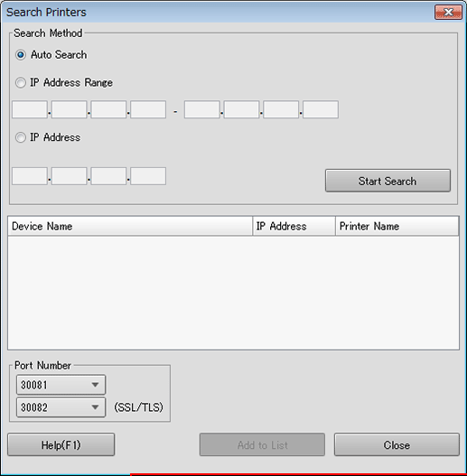Open Help(F1)
The height and width of the screenshot is (476, 467).
[x=61, y=444]
